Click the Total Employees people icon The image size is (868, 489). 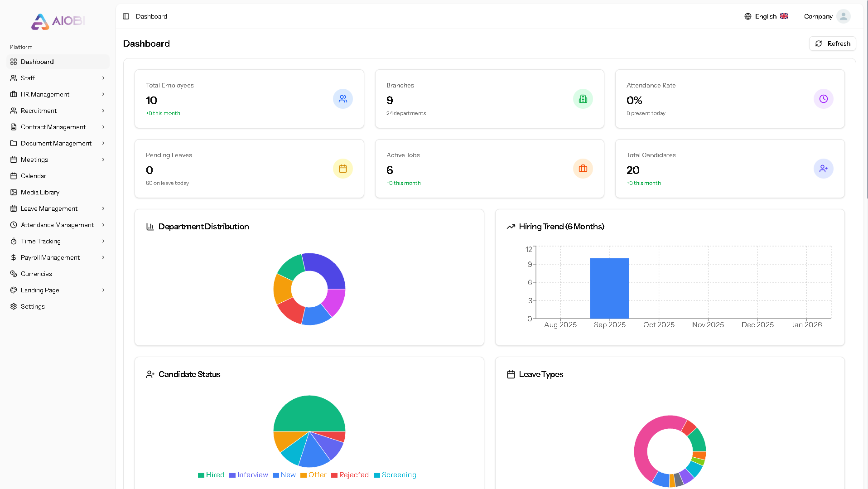point(342,99)
